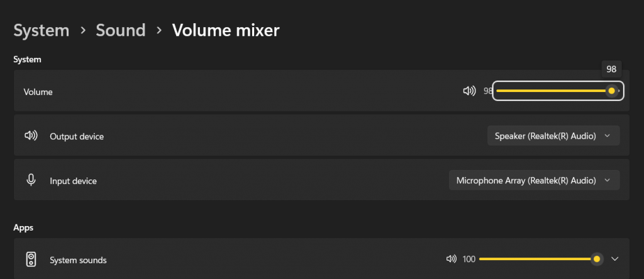The height and width of the screenshot is (279, 644).
Task: Mute the system volume speaker icon
Action: click(469, 91)
